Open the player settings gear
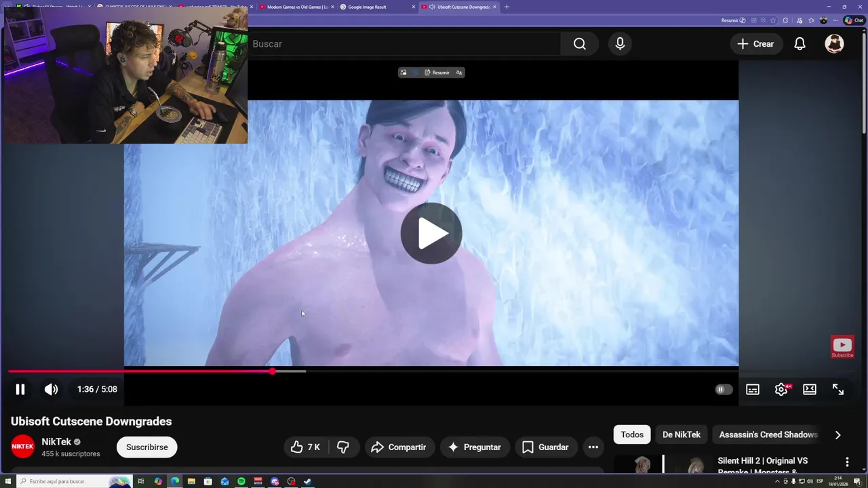Image resolution: width=868 pixels, height=488 pixels. (x=781, y=389)
